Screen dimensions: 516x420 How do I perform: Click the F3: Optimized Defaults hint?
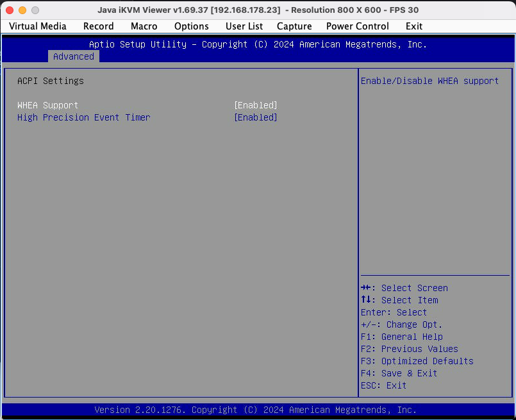pyautogui.click(x=417, y=361)
